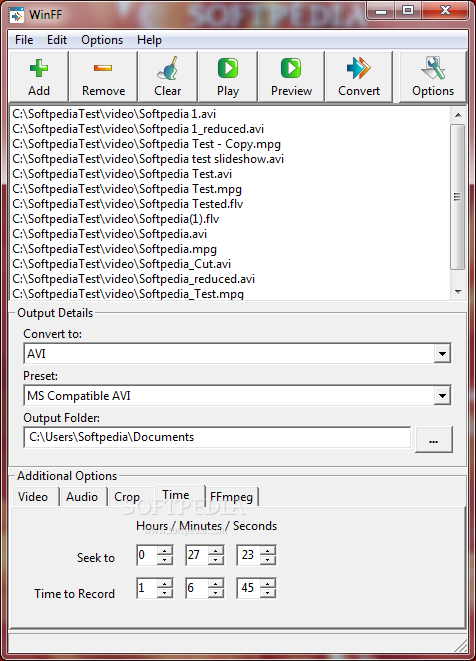
Task: Click Time to Record seconds field showing 45
Action: point(249,588)
